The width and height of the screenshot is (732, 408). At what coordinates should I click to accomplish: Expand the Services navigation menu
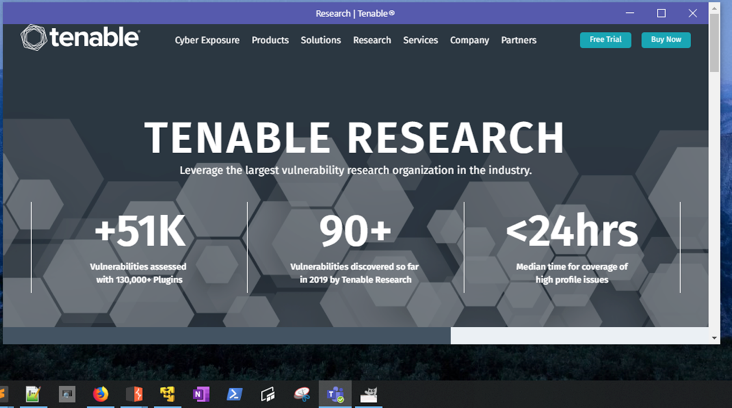click(420, 40)
